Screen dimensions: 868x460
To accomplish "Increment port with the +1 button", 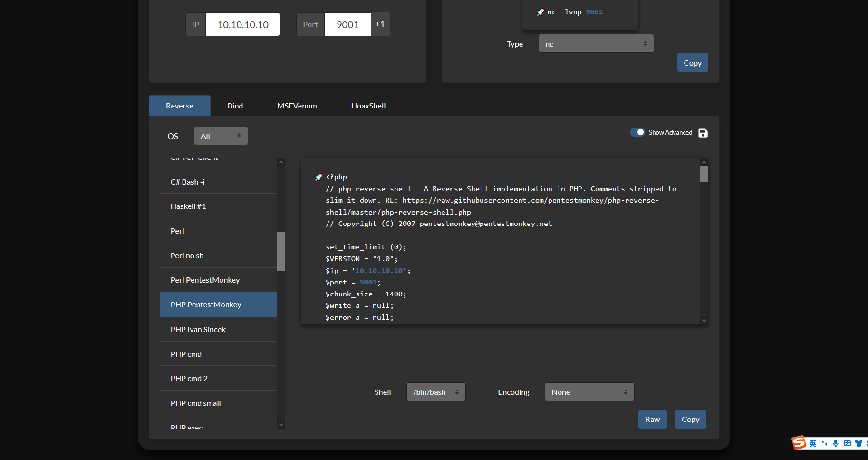I will click(x=380, y=24).
